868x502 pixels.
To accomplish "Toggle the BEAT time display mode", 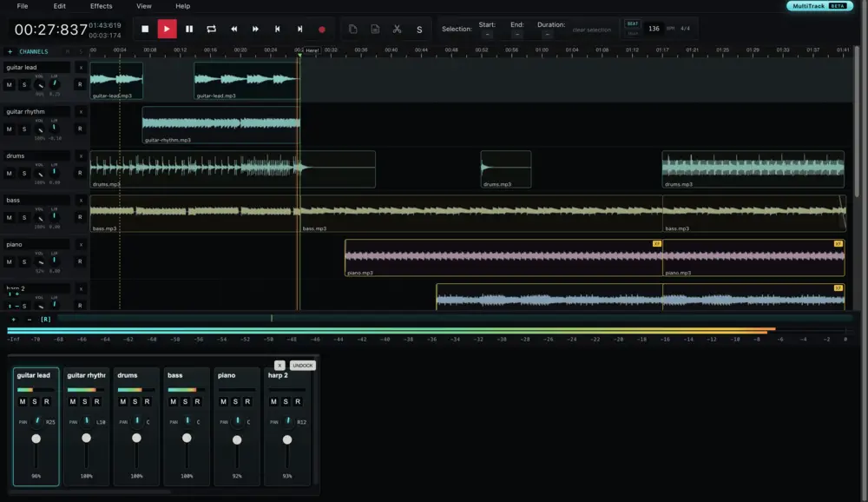I will 632,23.
